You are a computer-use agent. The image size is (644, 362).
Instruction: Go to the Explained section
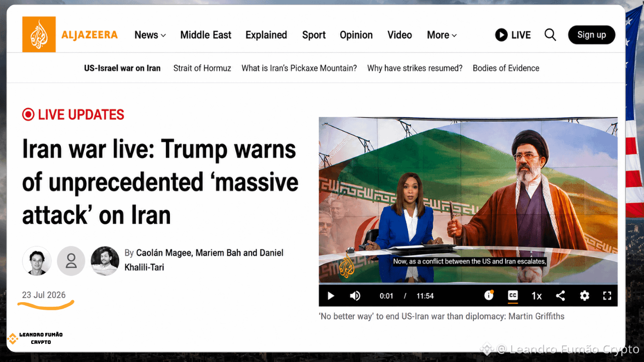tap(266, 35)
